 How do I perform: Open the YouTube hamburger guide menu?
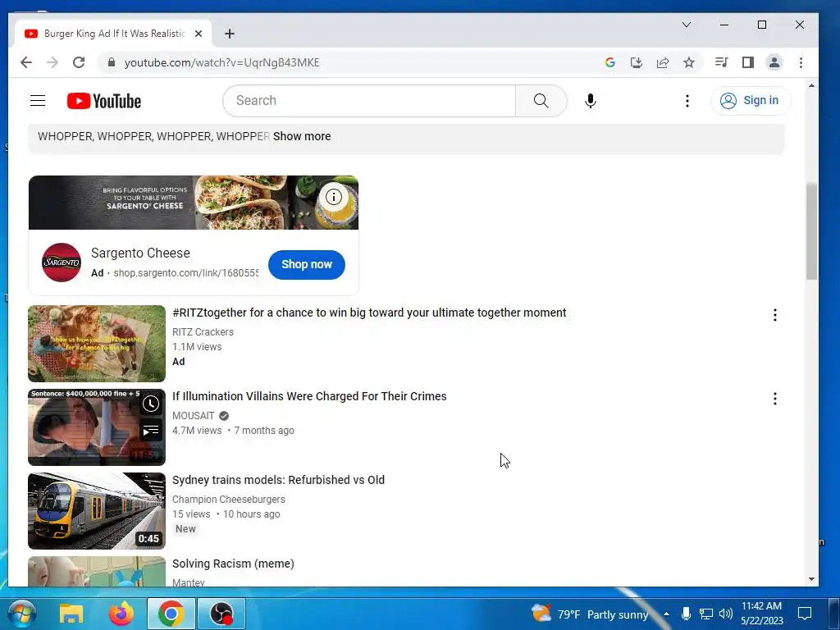click(38, 101)
